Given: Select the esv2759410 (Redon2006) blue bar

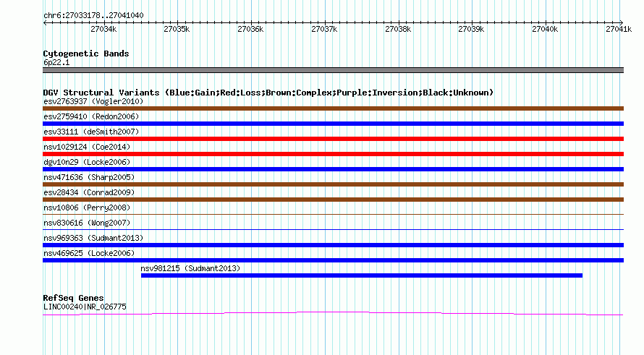Looking at the screenshot, I should click(333, 124).
